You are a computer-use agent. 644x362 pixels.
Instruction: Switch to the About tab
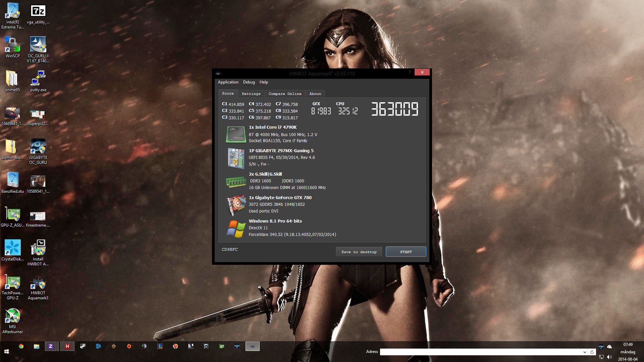[x=315, y=94]
